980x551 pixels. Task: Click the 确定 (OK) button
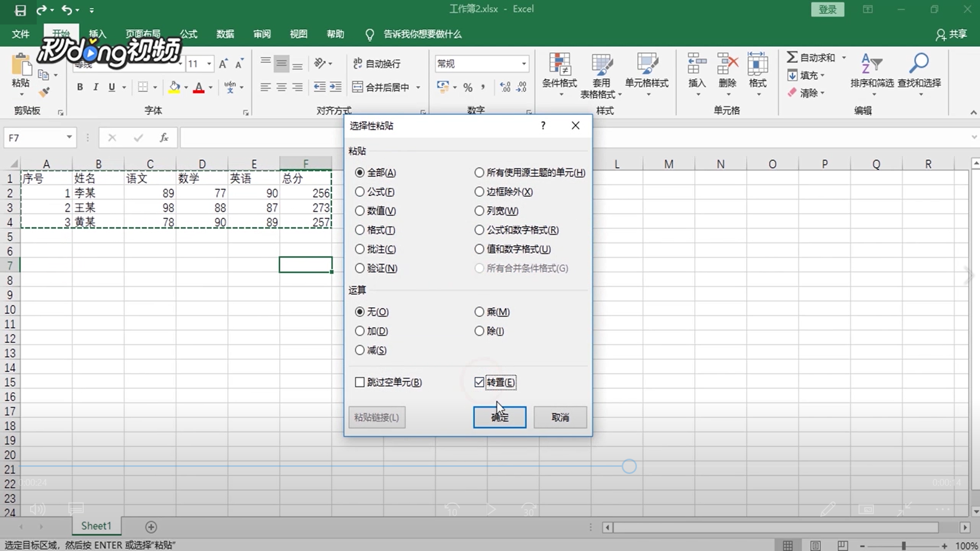pos(500,417)
